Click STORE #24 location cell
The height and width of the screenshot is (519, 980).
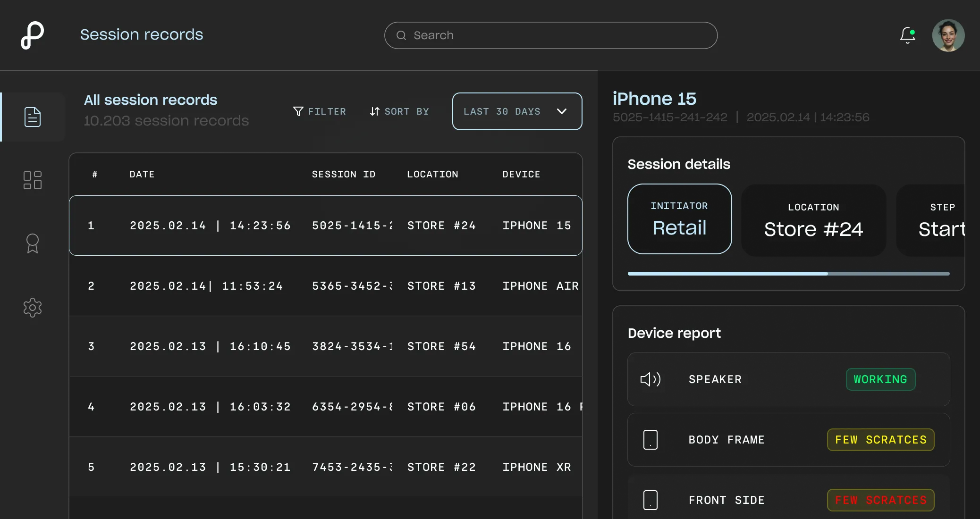click(441, 226)
